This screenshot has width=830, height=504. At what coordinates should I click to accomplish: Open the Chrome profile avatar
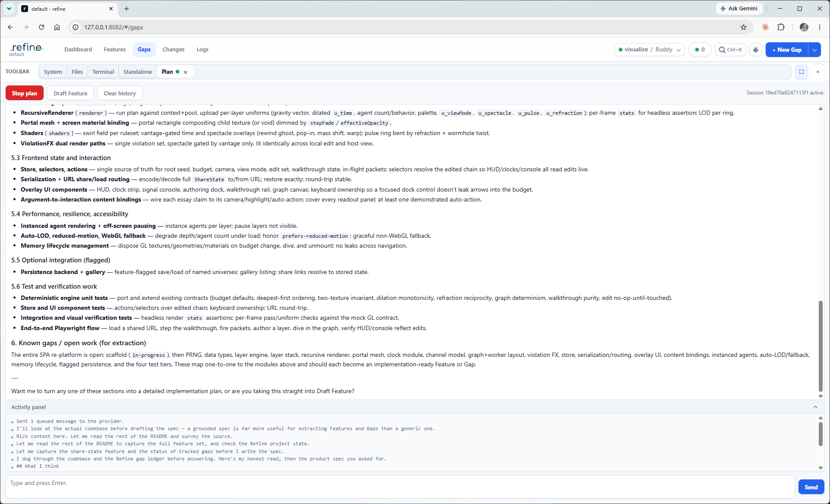click(804, 27)
